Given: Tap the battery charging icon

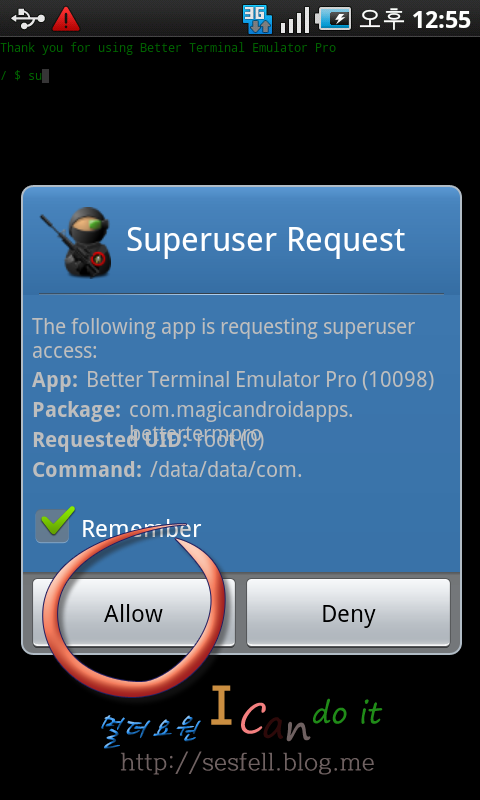Looking at the screenshot, I should coord(334,19).
